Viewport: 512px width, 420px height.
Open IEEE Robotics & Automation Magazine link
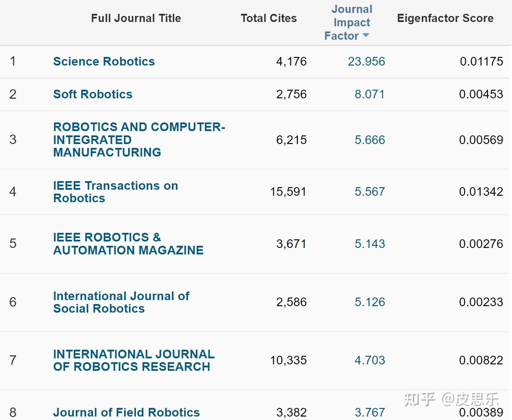(x=128, y=244)
